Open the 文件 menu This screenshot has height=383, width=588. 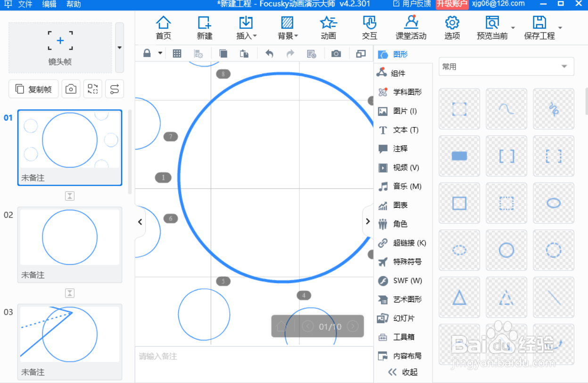coord(25,4)
